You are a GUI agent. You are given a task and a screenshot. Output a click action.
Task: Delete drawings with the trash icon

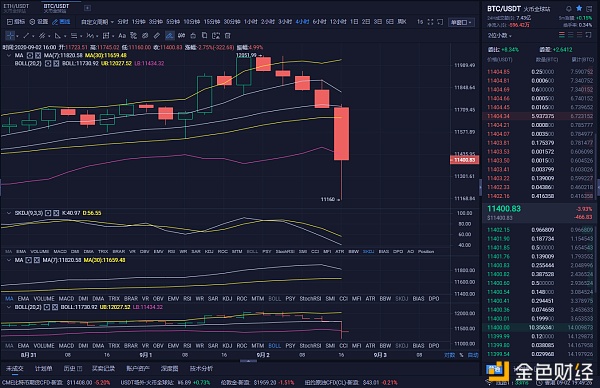(228, 36)
